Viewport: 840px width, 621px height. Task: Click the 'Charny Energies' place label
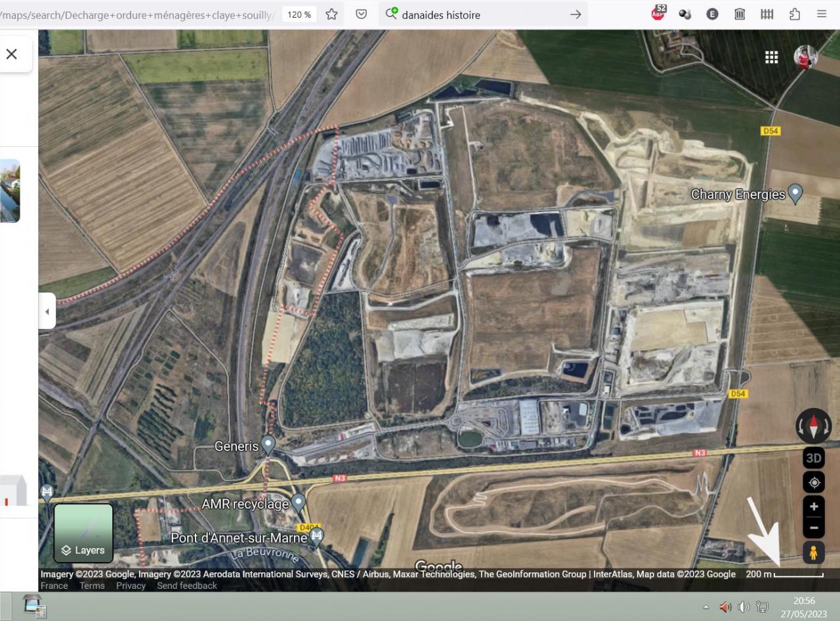click(738, 195)
